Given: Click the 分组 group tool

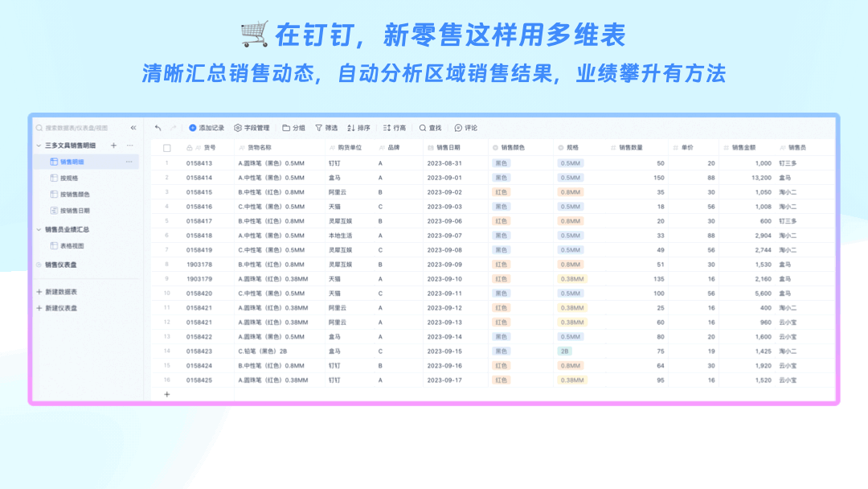Looking at the screenshot, I should click(x=294, y=128).
